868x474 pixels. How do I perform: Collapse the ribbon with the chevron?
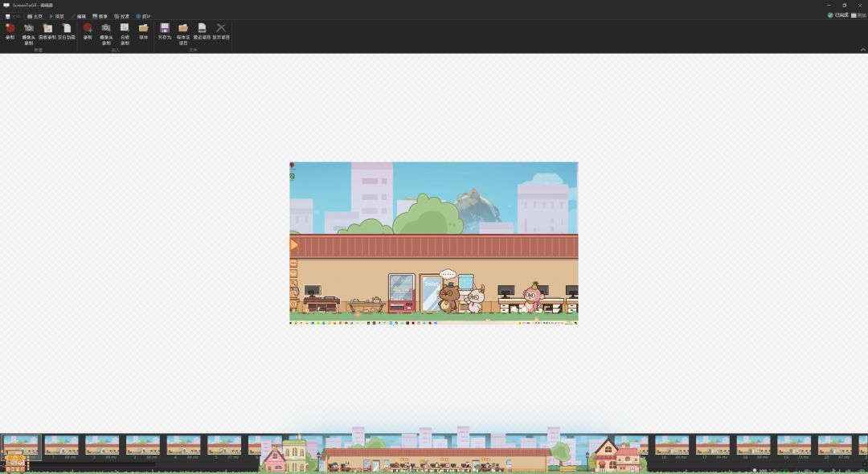(863, 50)
